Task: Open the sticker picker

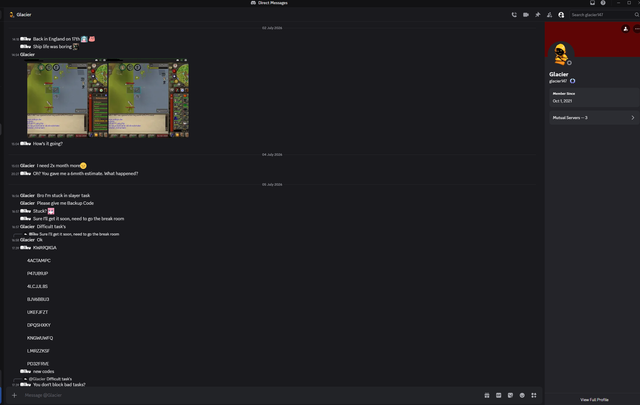Action: [x=510, y=395]
